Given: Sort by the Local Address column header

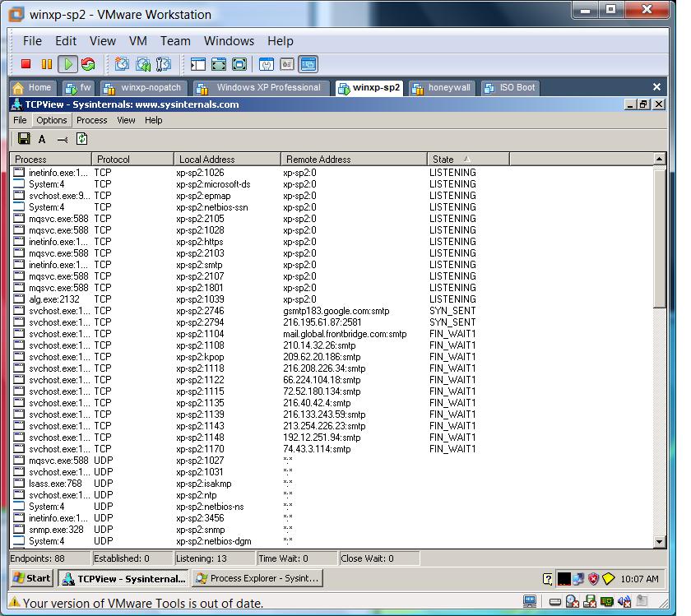Looking at the screenshot, I should point(227,159).
